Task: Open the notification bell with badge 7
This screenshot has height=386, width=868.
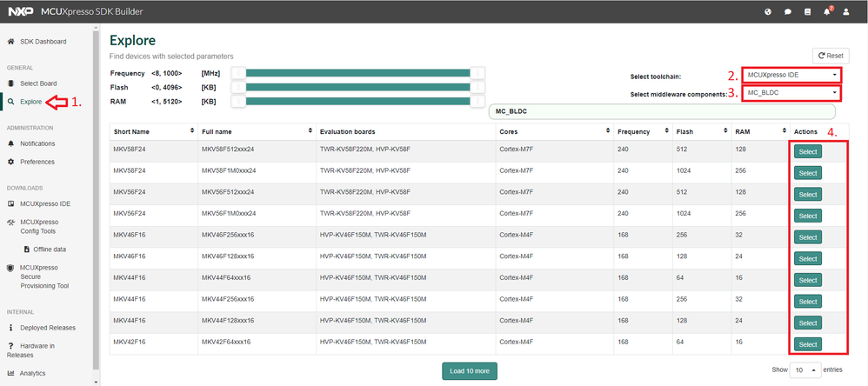Action: [x=828, y=11]
